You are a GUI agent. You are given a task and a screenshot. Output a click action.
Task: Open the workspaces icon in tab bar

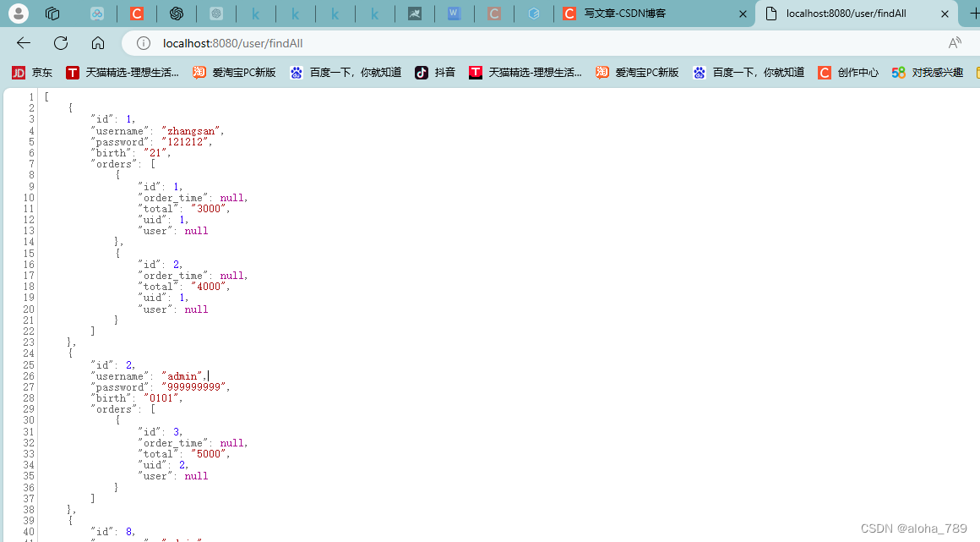click(x=52, y=14)
